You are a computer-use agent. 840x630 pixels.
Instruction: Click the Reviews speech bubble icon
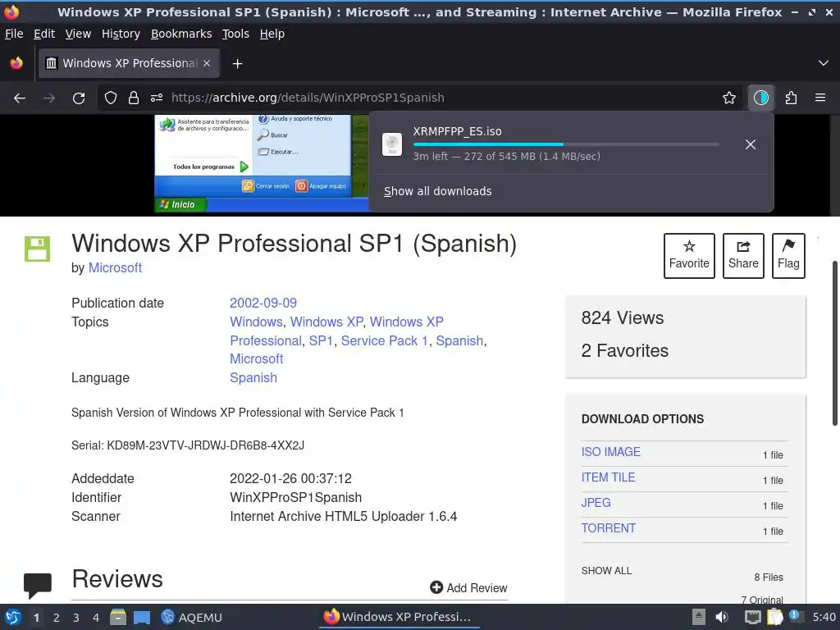[x=38, y=586]
